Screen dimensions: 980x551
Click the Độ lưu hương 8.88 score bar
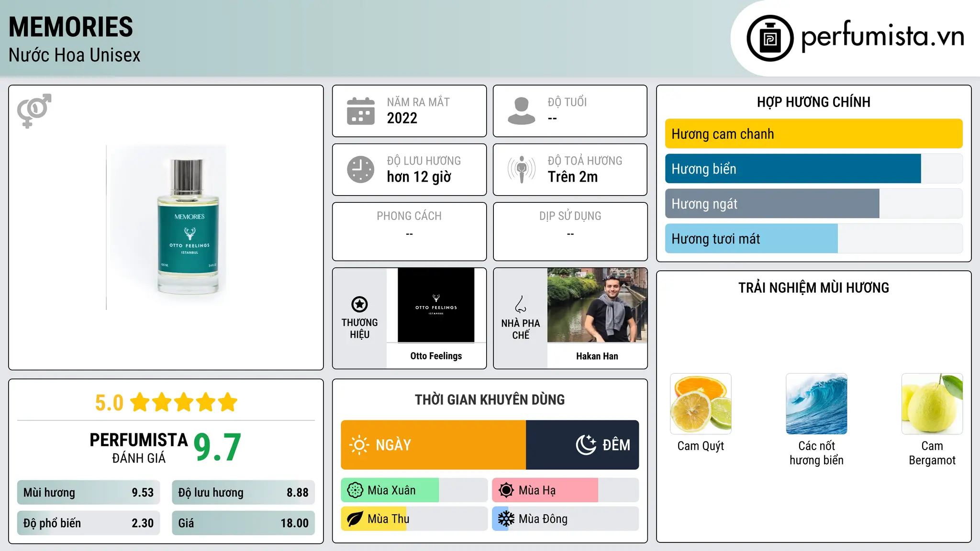click(243, 493)
